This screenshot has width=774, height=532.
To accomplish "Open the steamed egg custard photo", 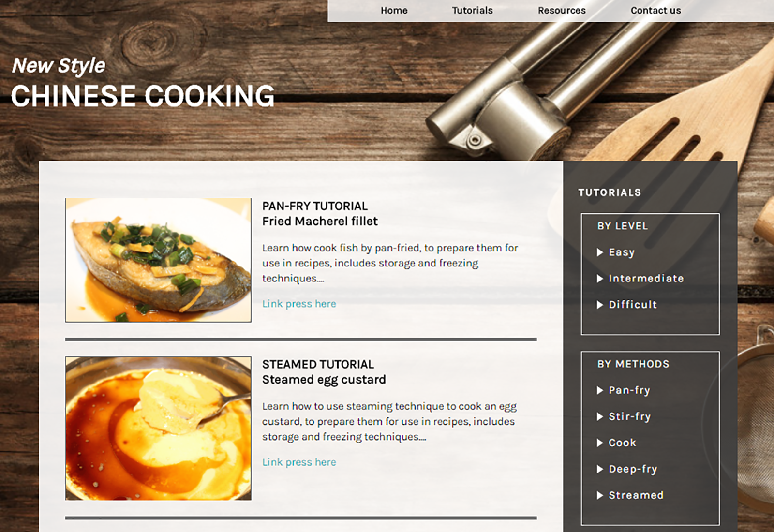I will (x=158, y=428).
